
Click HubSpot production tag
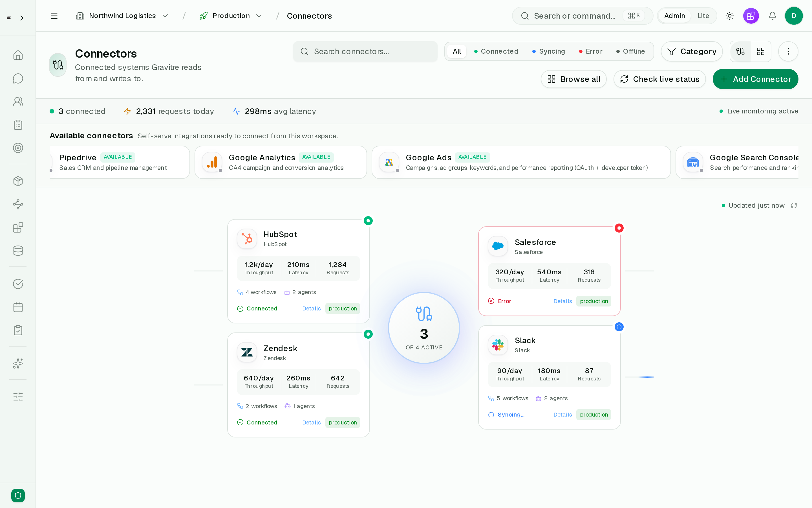click(343, 308)
